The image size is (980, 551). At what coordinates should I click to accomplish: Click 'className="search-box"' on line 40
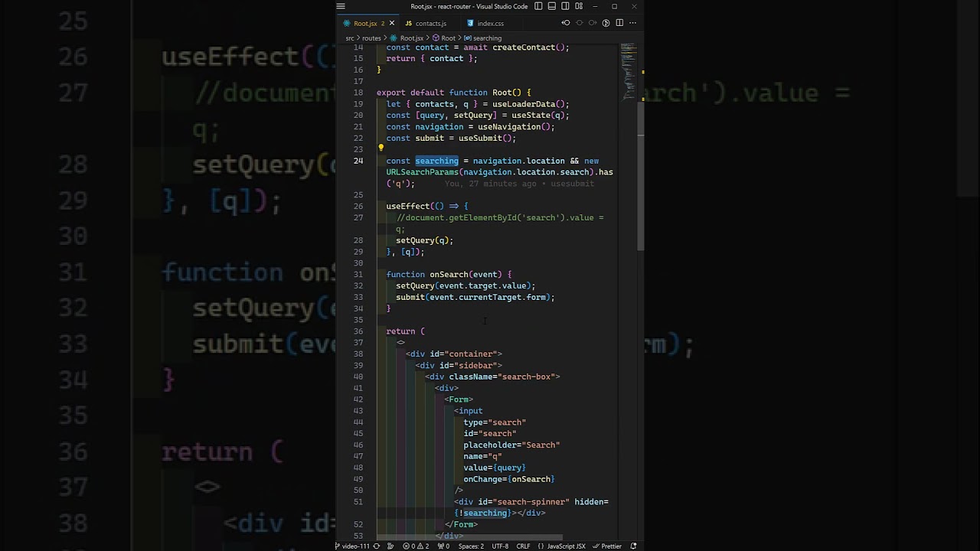[504, 377]
